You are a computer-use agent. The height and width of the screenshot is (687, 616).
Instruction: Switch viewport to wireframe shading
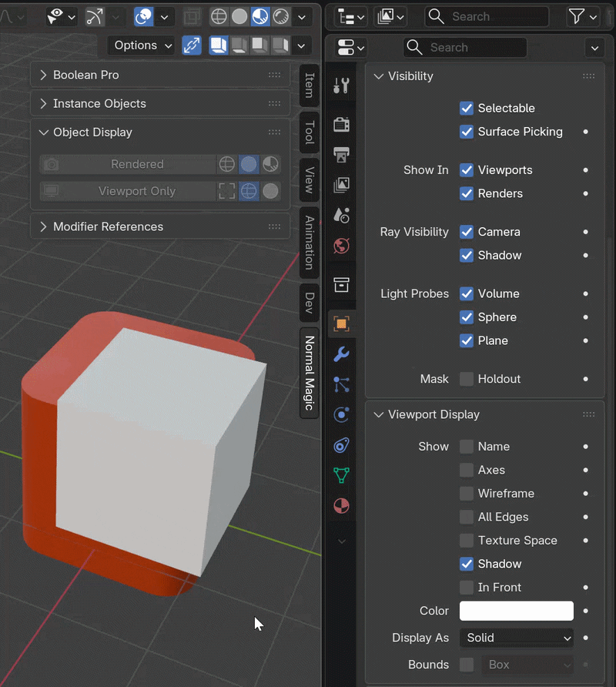coord(219,16)
